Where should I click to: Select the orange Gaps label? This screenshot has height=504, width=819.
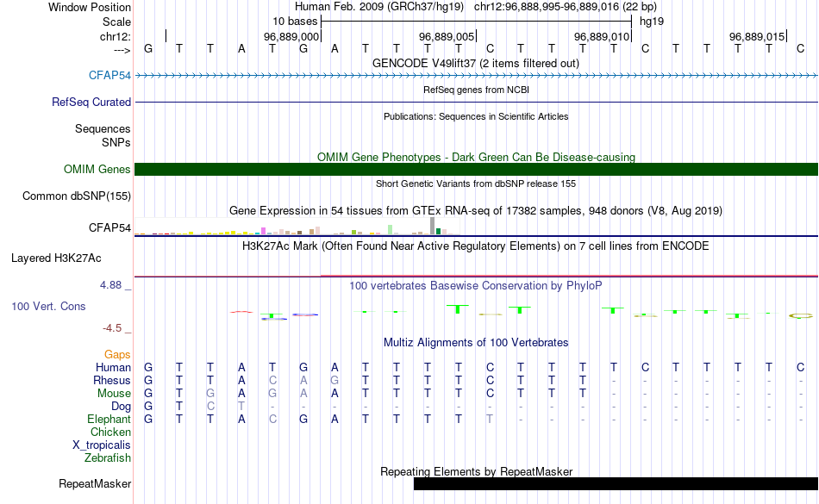click(x=117, y=355)
